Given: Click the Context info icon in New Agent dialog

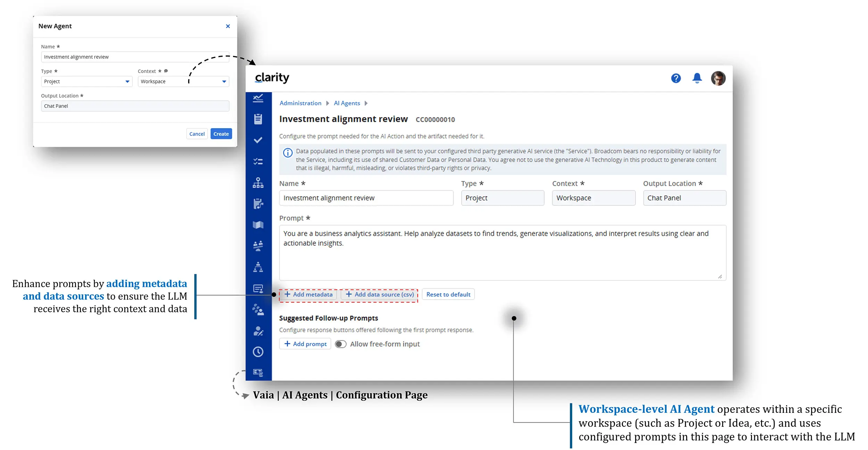Looking at the screenshot, I should 166,71.
